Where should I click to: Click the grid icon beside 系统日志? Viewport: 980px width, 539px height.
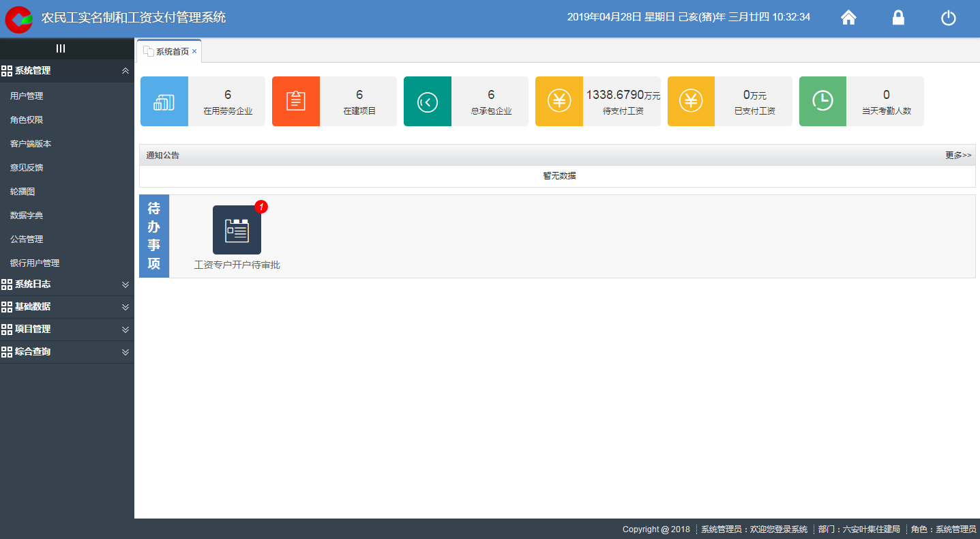[7, 285]
